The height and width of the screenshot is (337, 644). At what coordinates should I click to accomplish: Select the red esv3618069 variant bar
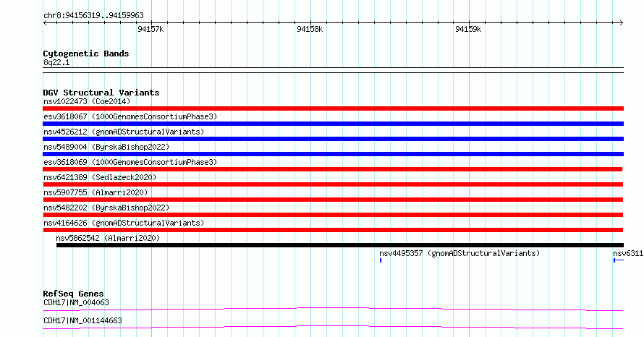coord(333,169)
